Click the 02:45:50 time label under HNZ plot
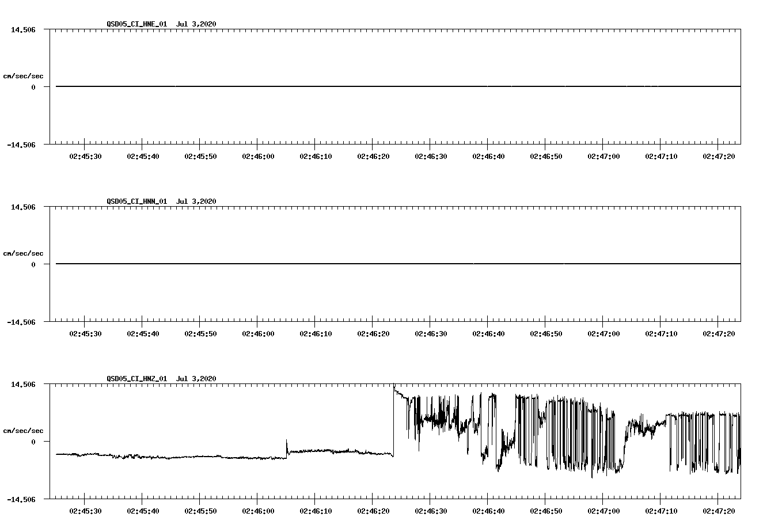The height and width of the screenshot is (532, 782). (x=200, y=511)
